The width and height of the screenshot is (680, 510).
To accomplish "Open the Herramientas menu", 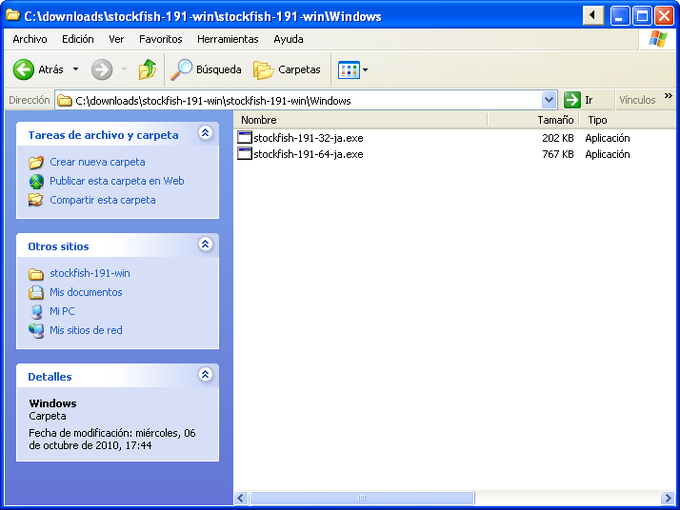I will coord(228,39).
